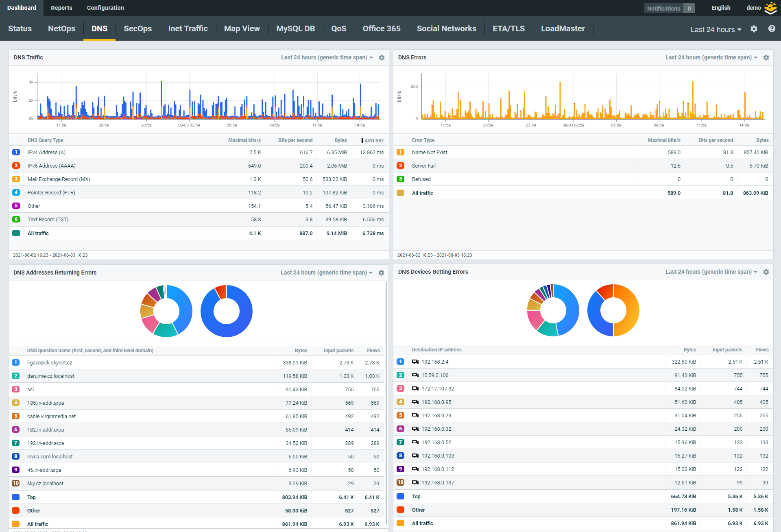
Task: Switch to the SecOps tab
Action: [137, 28]
